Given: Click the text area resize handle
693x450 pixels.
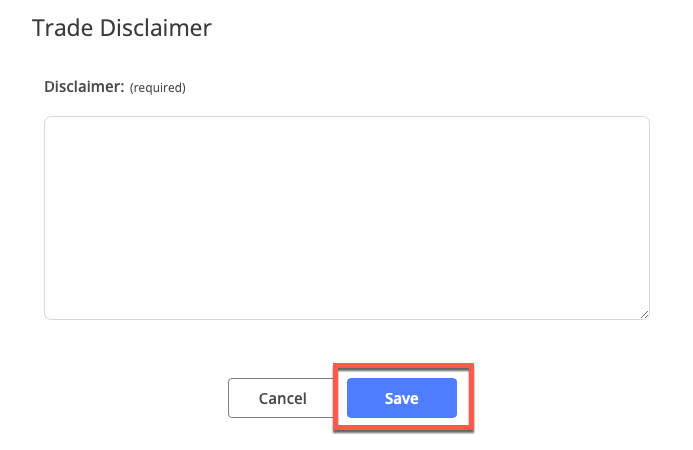Looking at the screenshot, I should pos(644,314).
